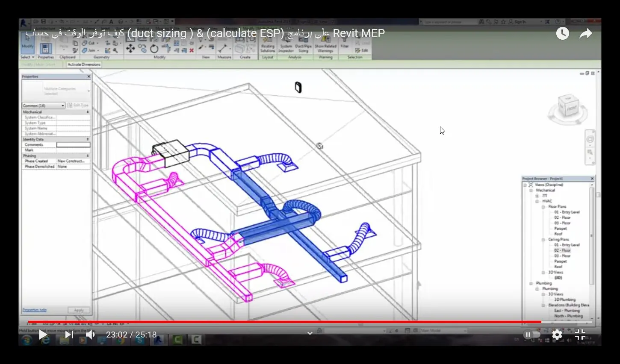Click the Edit Type button
Image resolution: width=620 pixels, height=364 pixels.
pos(78,105)
